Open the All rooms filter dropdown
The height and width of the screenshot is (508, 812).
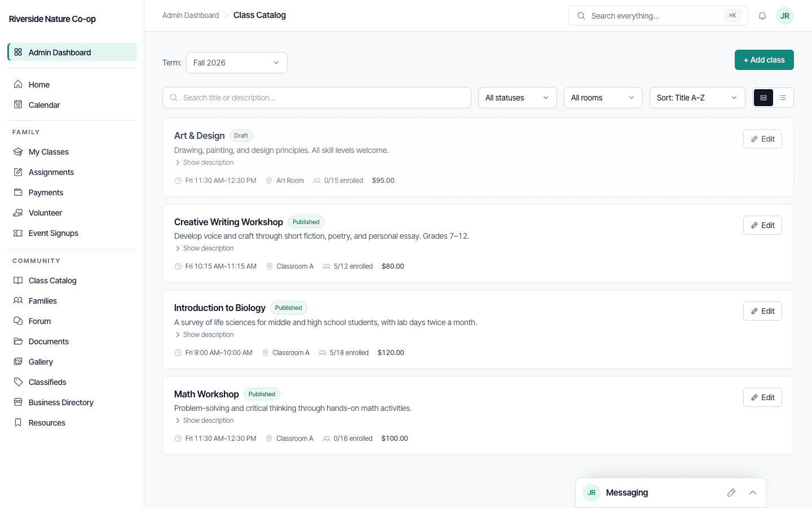pos(603,98)
